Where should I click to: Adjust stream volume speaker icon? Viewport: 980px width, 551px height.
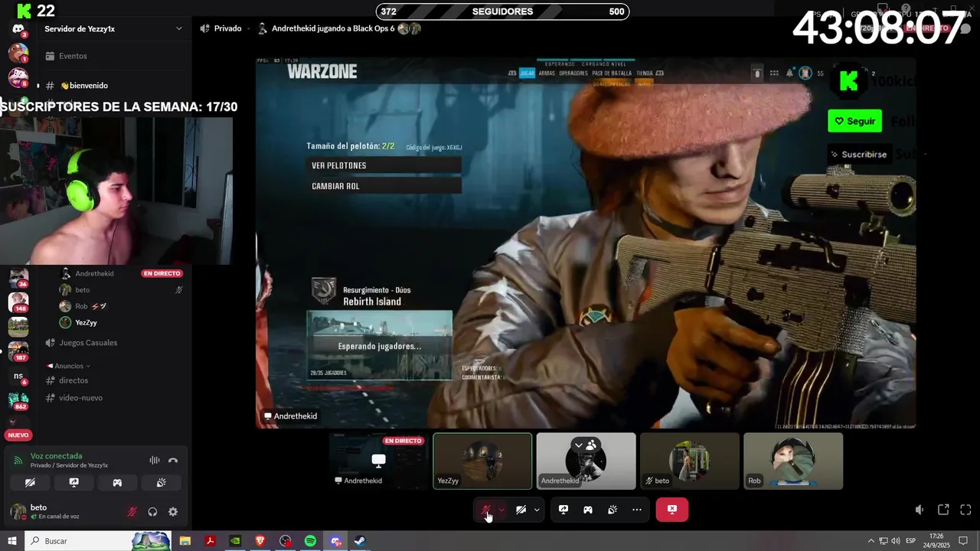pos(920,510)
